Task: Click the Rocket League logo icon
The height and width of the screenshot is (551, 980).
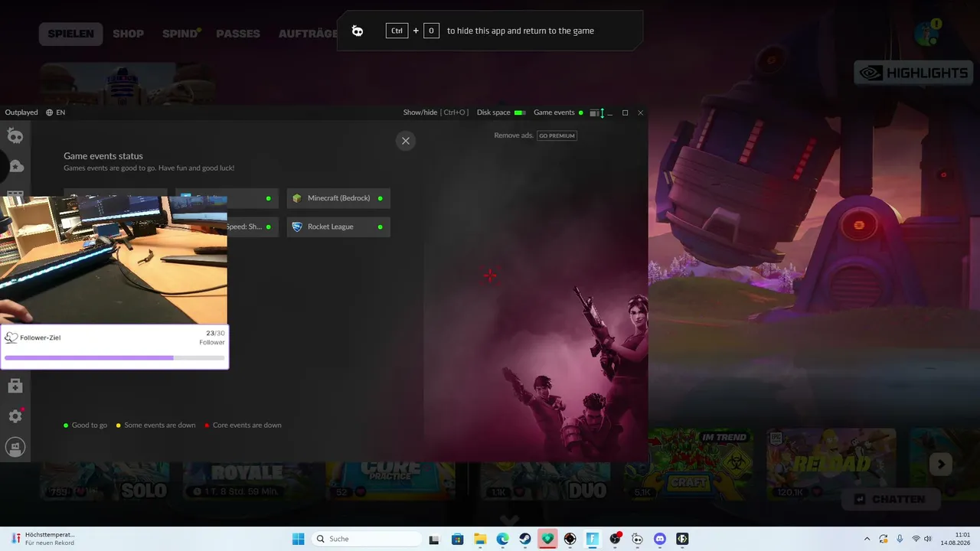Action: (x=297, y=227)
